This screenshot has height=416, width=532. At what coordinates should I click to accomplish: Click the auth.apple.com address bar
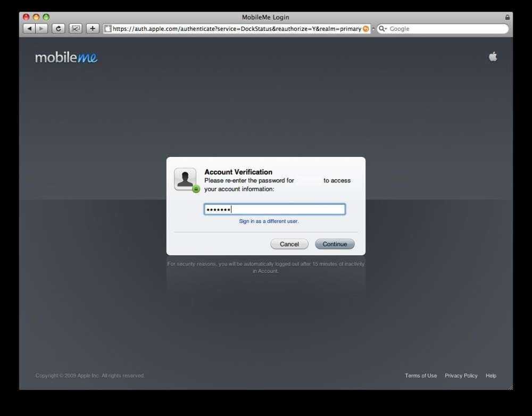[x=234, y=29]
